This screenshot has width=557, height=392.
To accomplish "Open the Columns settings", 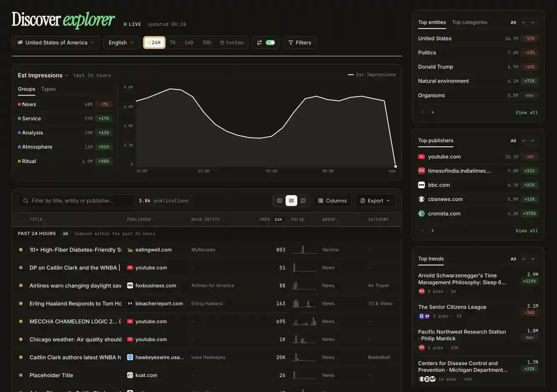I will pyautogui.click(x=333, y=201).
